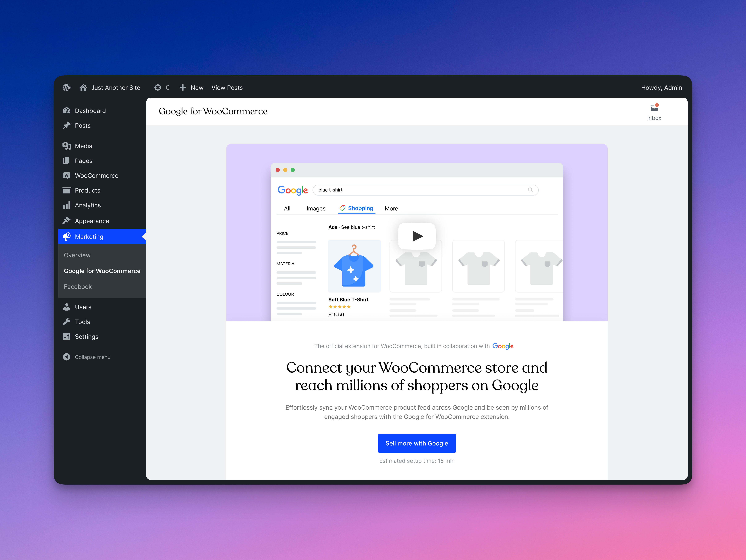The height and width of the screenshot is (560, 746).
Task: Switch to the Shopping tab
Action: point(356,208)
